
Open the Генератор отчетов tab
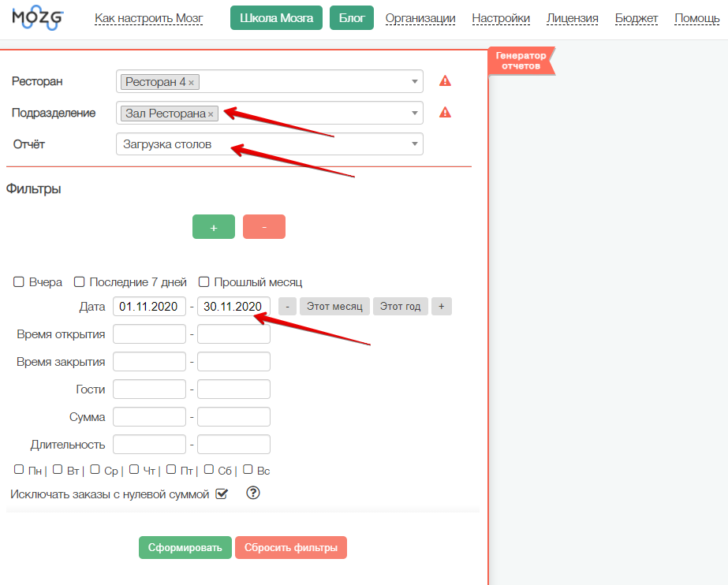tap(521, 61)
